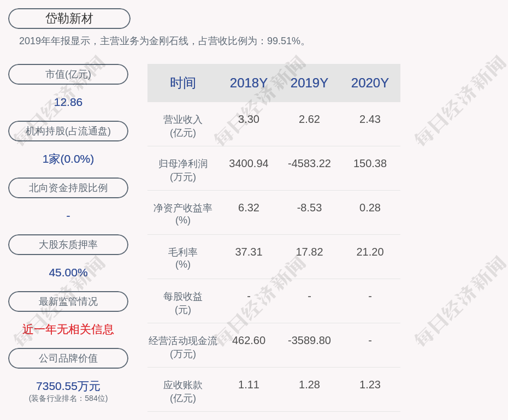This screenshot has height=420, width=508.
Task: Click the 机构持股(占流通盘) pill
Action: (68, 131)
